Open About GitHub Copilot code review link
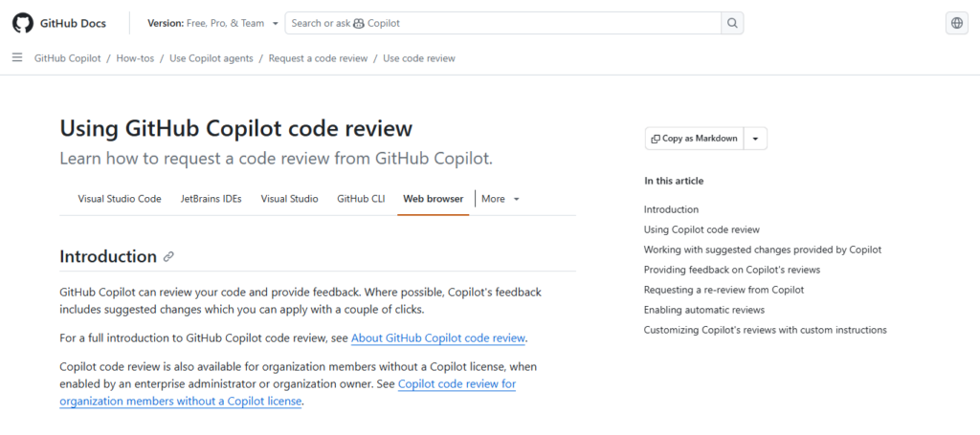Image resolution: width=980 pixels, height=435 pixels. (x=438, y=338)
